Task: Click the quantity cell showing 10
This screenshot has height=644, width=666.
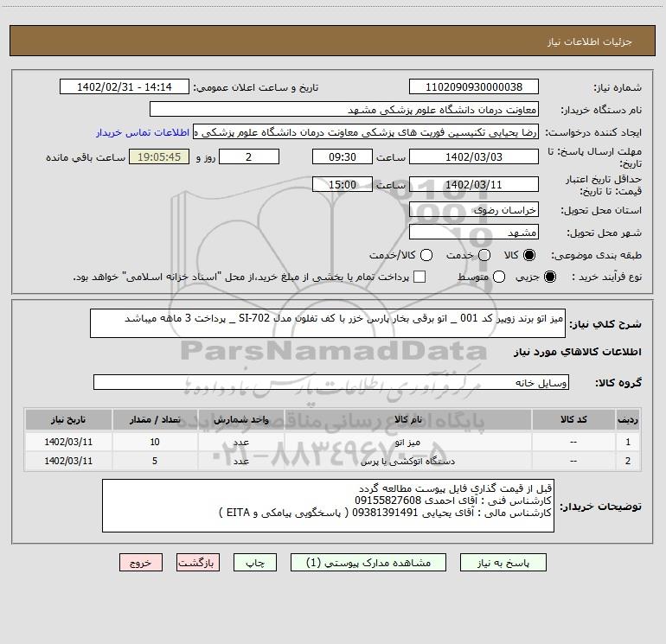Action: (155, 442)
